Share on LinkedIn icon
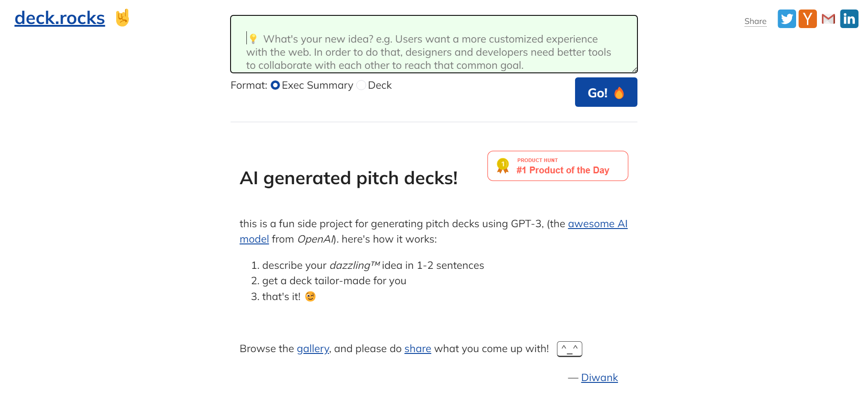This screenshot has height=396, width=868. click(849, 19)
